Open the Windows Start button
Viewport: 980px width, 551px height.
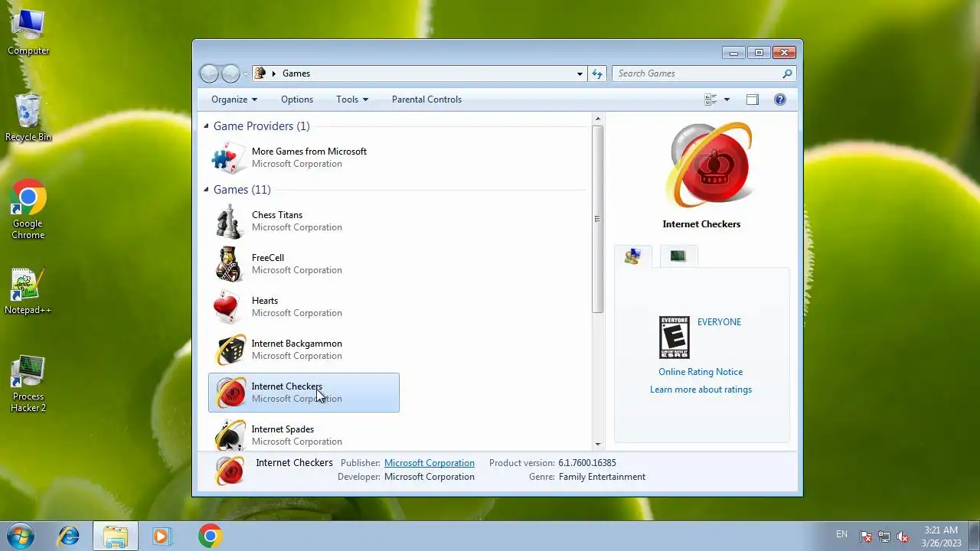pos(21,536)
